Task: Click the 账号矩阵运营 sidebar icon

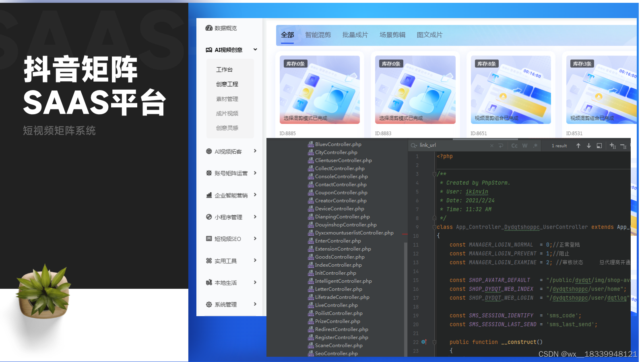Action: tap(209, 173)
